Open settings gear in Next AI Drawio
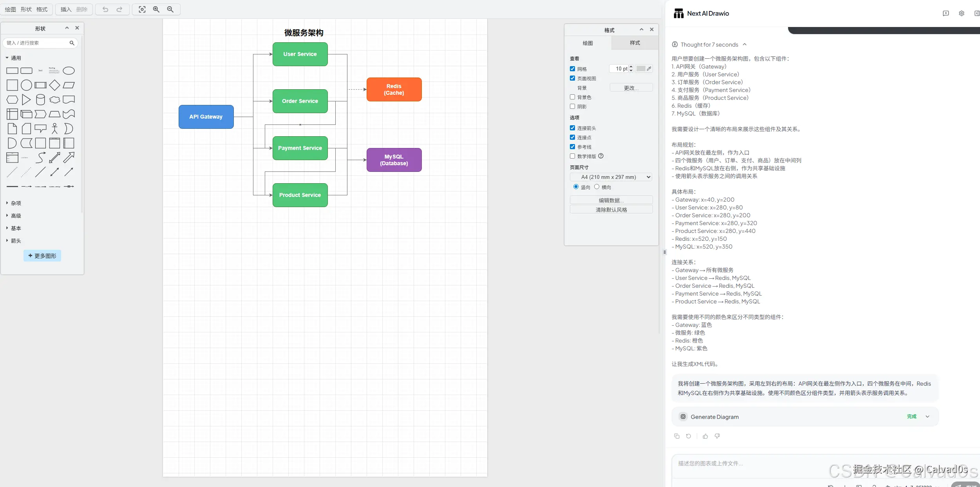This screenshot has height=487, width=980. [x=961, y=13]
